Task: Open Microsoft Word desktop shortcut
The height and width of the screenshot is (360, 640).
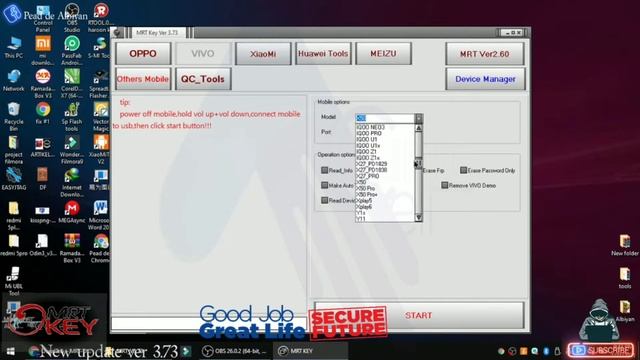Action: 100,215
